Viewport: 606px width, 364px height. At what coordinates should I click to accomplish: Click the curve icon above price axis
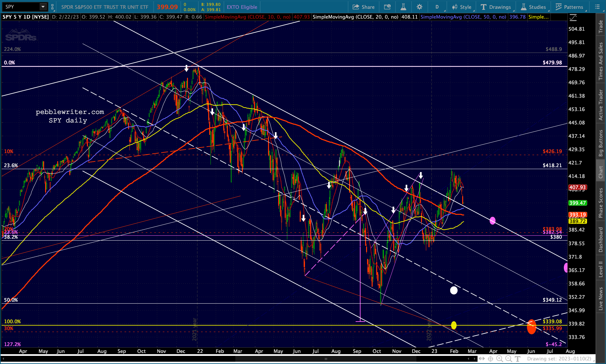573,17
